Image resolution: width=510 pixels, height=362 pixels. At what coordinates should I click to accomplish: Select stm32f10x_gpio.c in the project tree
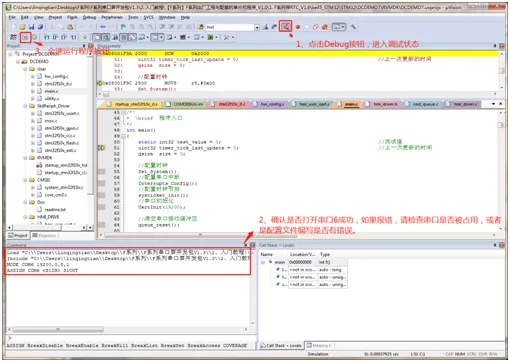pyautogui.click(x=62, y=128)
